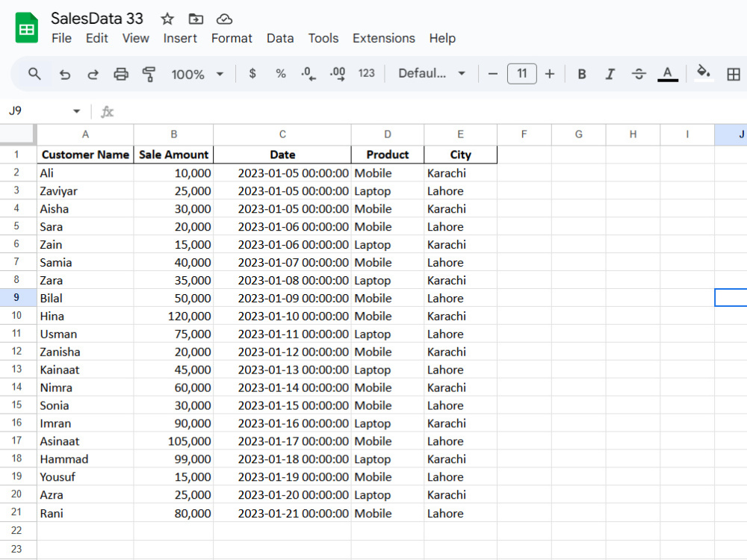The width and height of the screenshot is (747, 560).
Task: Star the SalesData 33 document
Action: click(167, 19)
